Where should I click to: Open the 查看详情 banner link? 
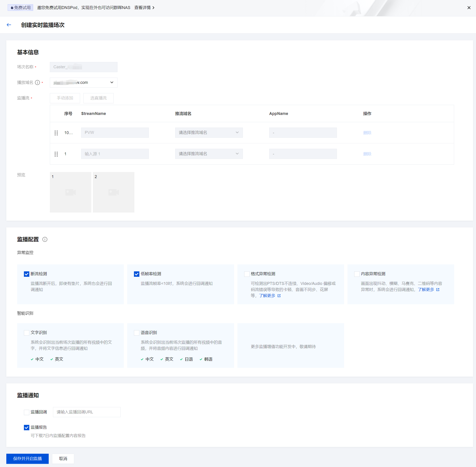pos(144,8)
